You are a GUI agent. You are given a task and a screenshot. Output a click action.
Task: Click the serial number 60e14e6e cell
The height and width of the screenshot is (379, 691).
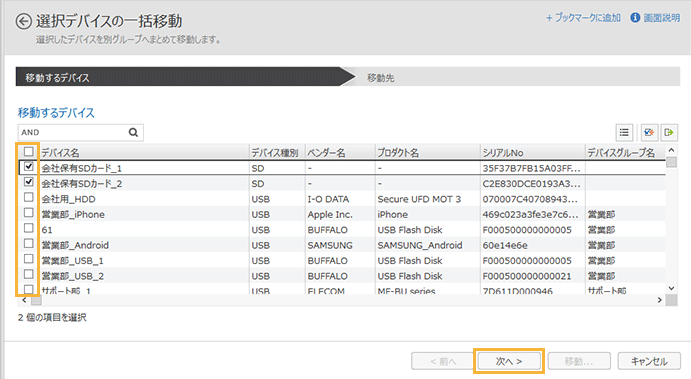click(x=532, y=245)
